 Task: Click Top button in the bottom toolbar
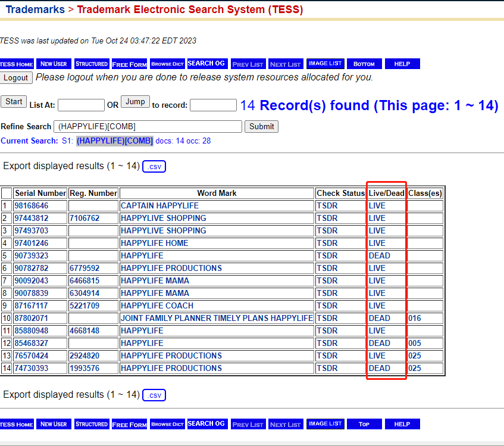[x=364, y=424]
